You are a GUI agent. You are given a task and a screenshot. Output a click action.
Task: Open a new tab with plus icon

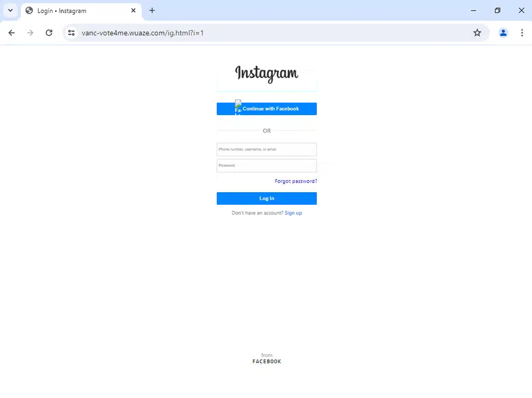(152, 11)
